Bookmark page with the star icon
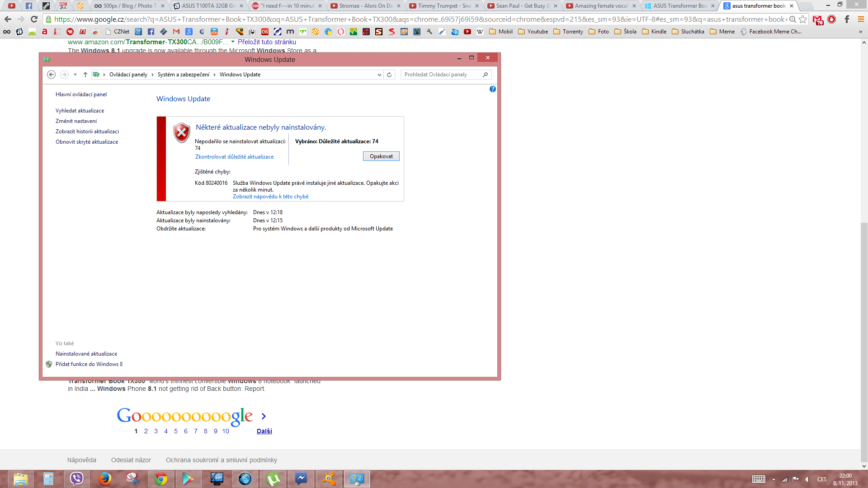Image resolution: width=868 pixels, height=488 pixels. [803, 19]
